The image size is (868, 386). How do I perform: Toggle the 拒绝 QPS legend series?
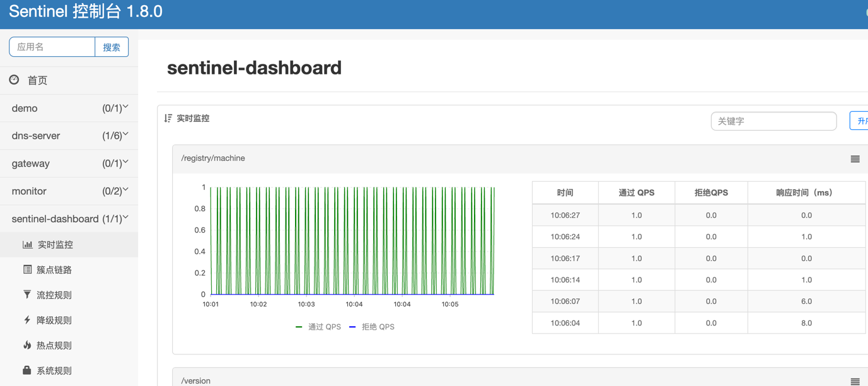pyautogui.click(x=372, y=327)
